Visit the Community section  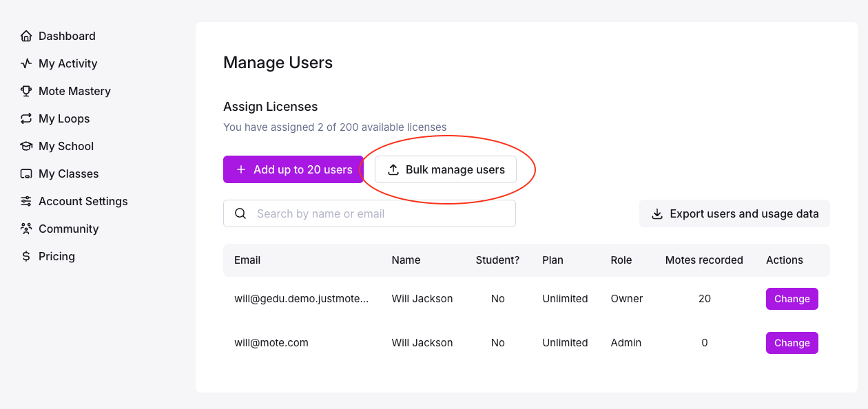point(68,229)
